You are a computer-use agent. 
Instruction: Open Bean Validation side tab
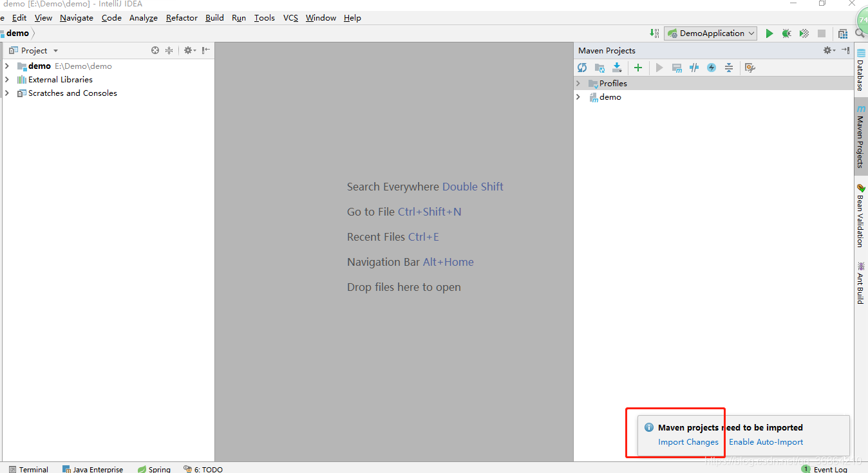click(x=860, y=216)
